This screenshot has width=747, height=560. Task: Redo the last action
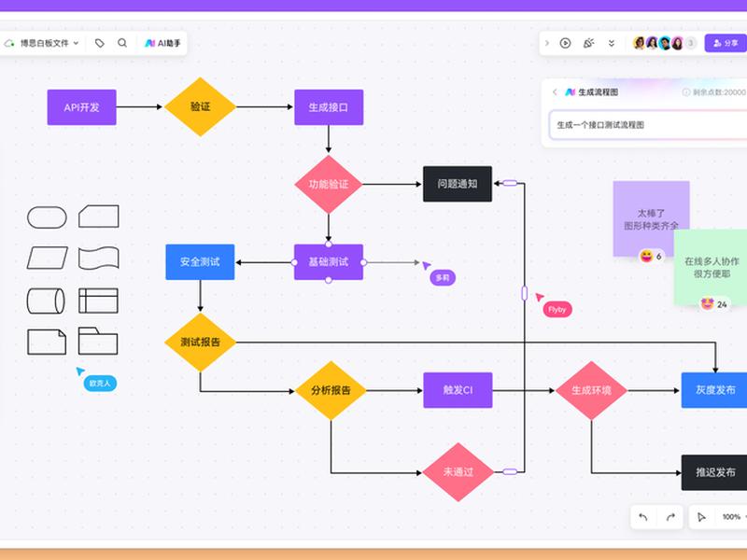coord(670,517)
